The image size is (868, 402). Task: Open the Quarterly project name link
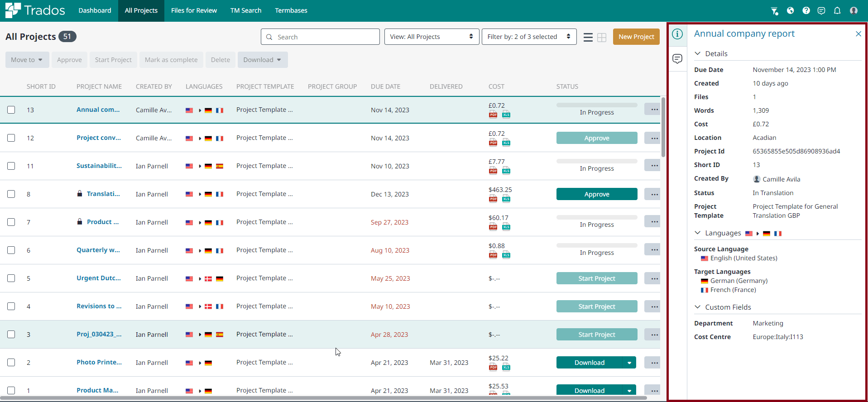(98, 250)
